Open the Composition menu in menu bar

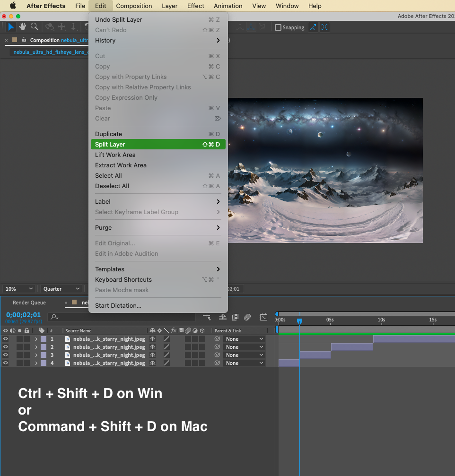134,6
